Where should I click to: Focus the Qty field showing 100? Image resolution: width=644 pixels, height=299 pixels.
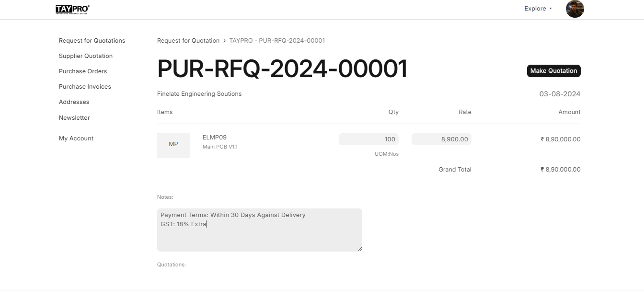(x=368, y=139)
